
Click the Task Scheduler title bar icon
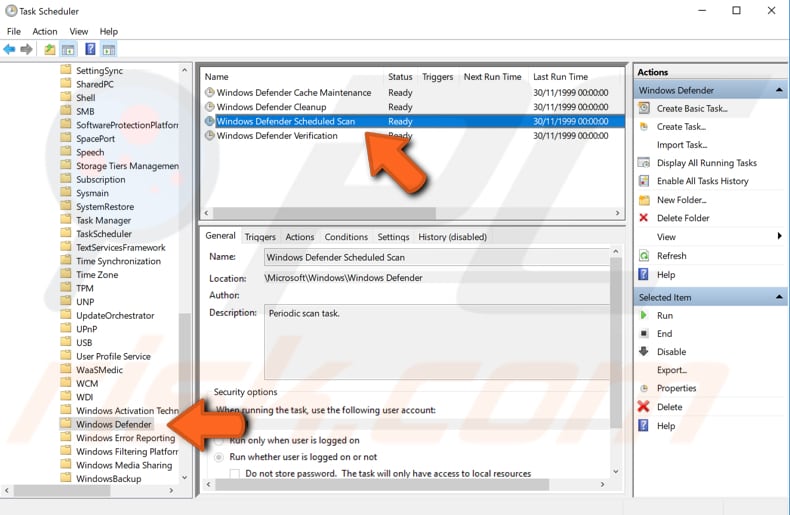[x=11, y=11]
